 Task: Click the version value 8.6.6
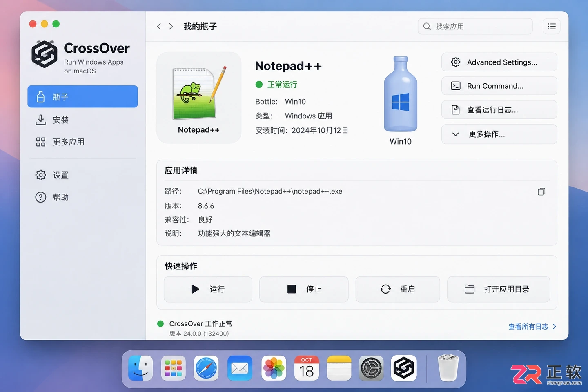[206, 206]
